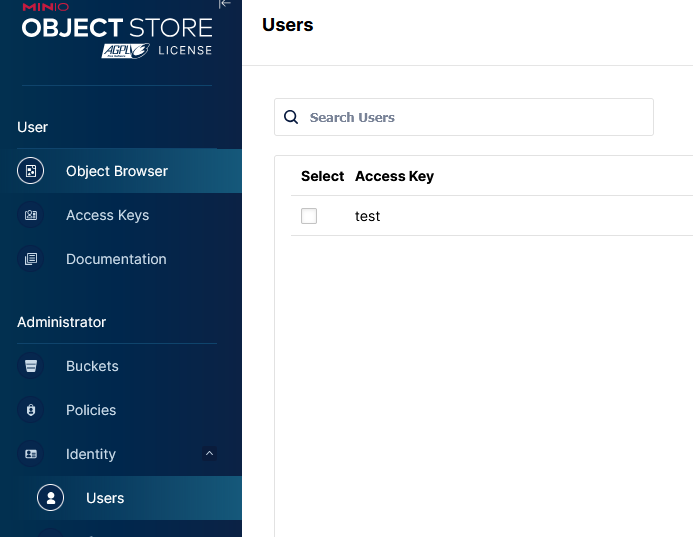Viewport: 693px width, 537px height.
Task: Open the Buckets menu item
Action: tap(92, 366)
